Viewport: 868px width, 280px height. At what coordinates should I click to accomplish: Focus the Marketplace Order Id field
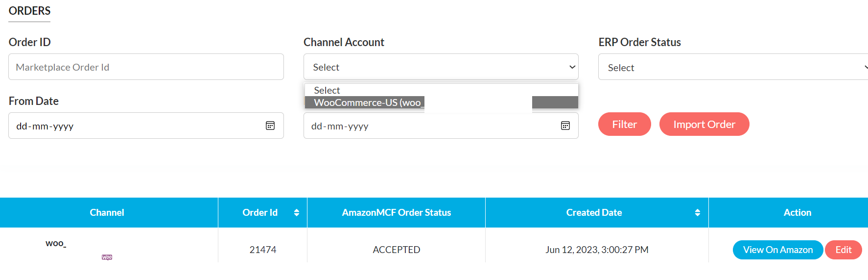[146, 67]
